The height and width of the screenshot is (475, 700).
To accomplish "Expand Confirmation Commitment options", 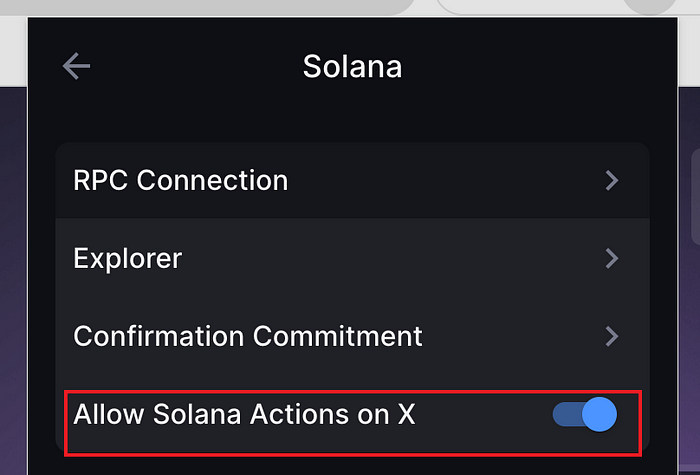I will [352, 336].
